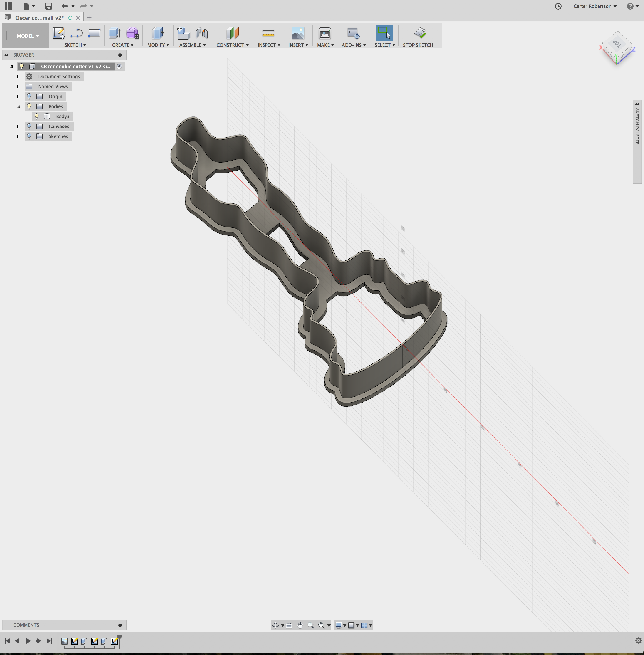
Task: Open timeline settings gear
Action: coord(638,640)
